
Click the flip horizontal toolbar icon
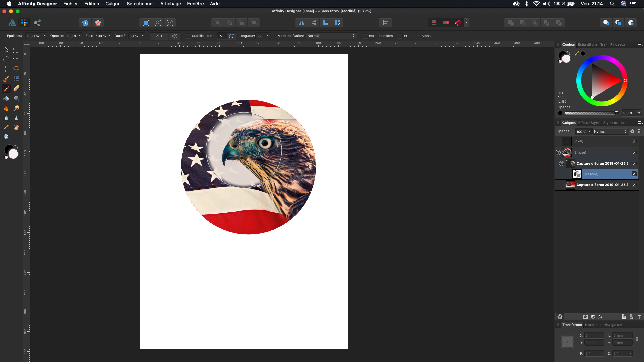pos(301,23)
